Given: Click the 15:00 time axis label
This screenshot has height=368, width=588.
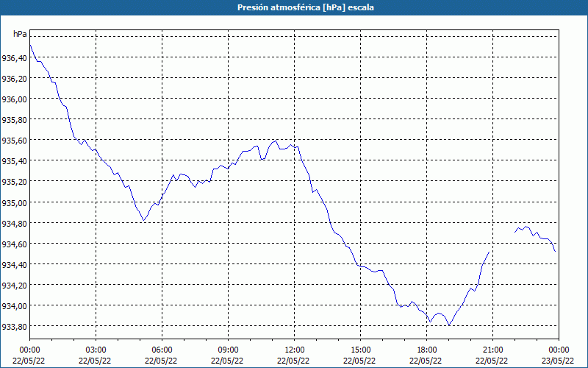Looking at the screenshot, I should point(361,350).
